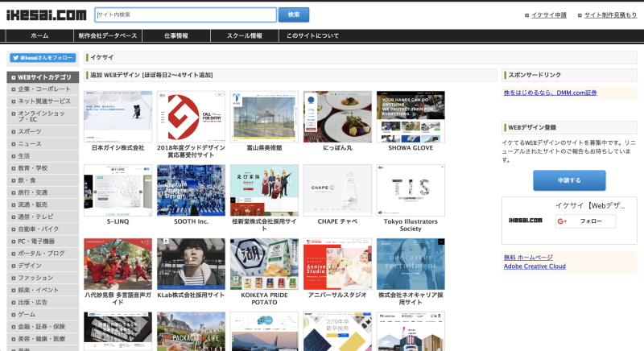Open the 無料 ホームページ link

pyautogui.click(x=528, y=258)
